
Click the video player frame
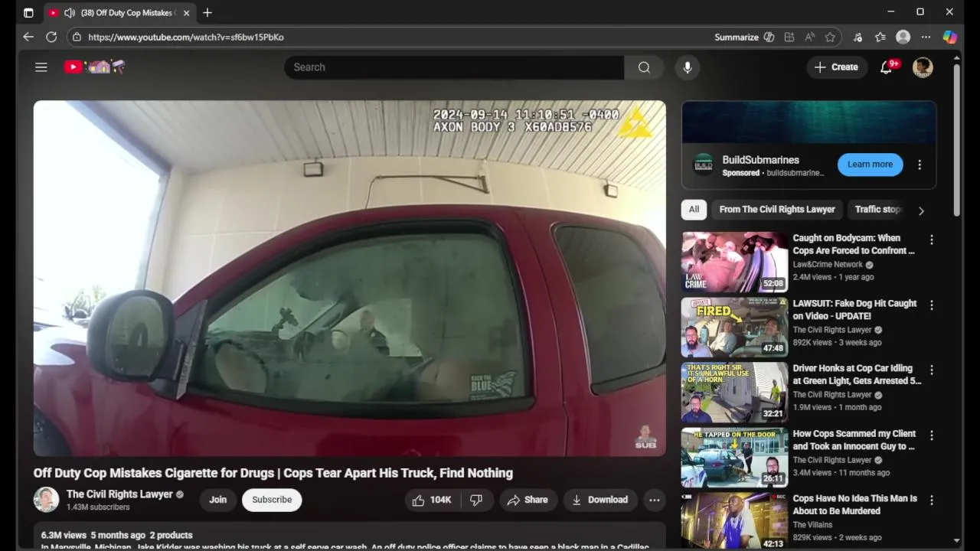pyautogui.click(x=349, y=279)
